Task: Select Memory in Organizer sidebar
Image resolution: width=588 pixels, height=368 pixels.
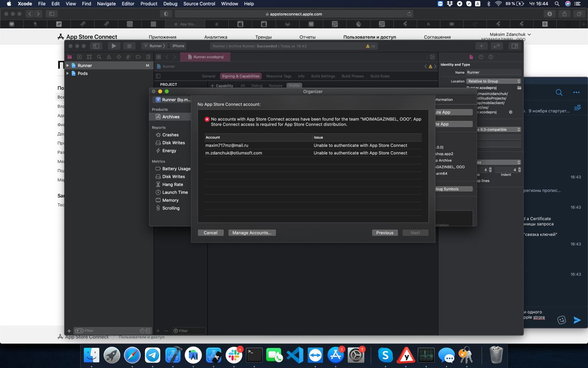Action: click(x=170, y=200)
